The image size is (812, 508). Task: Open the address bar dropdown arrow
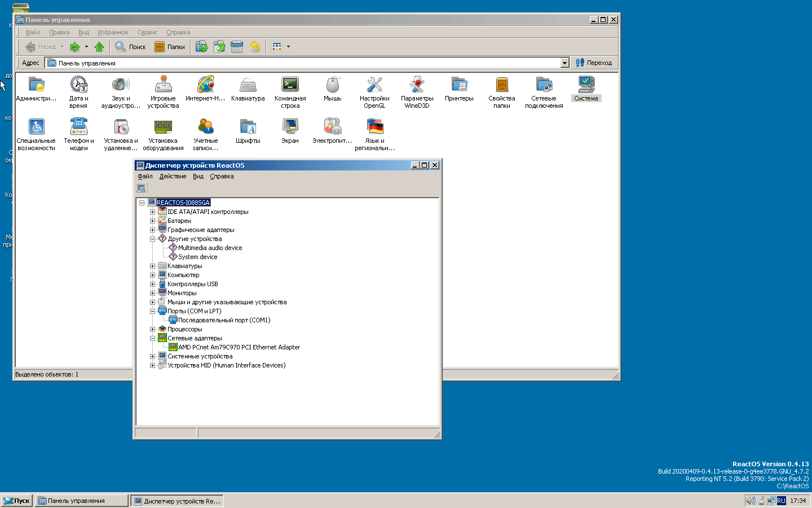pos(565,63)
